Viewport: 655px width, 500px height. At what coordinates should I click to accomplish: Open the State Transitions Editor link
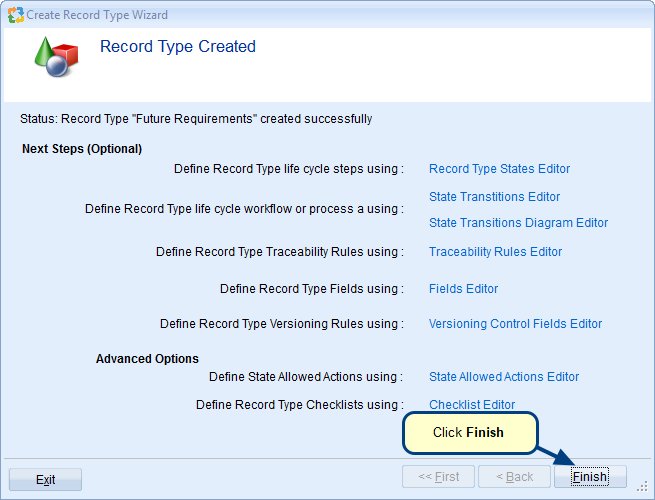[494, 197]
